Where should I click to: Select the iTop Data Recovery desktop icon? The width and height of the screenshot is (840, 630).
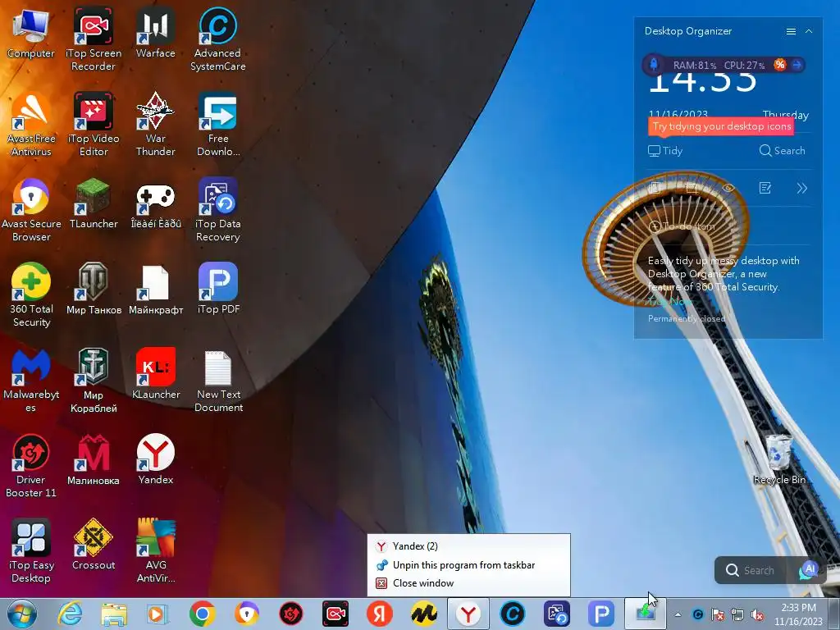point(217,210)
